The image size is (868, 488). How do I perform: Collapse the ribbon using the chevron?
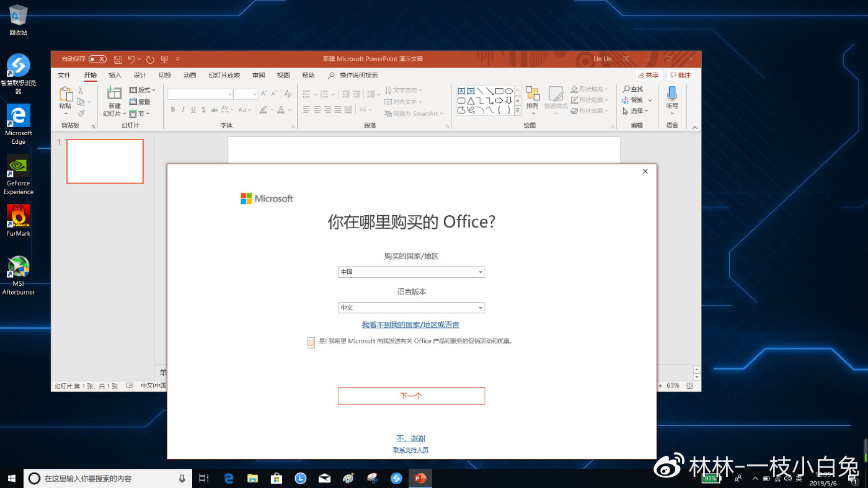click(x=694, y=126)
